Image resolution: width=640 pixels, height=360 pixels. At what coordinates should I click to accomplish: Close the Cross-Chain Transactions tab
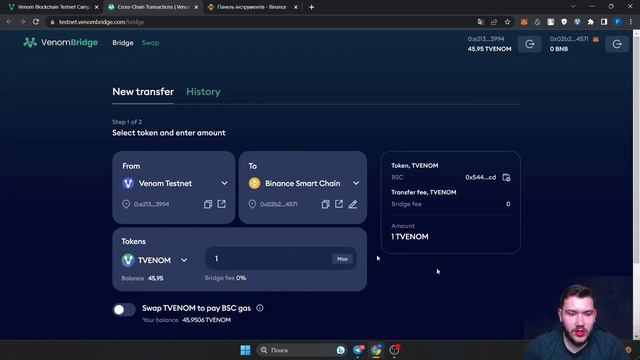click(196, 7)
